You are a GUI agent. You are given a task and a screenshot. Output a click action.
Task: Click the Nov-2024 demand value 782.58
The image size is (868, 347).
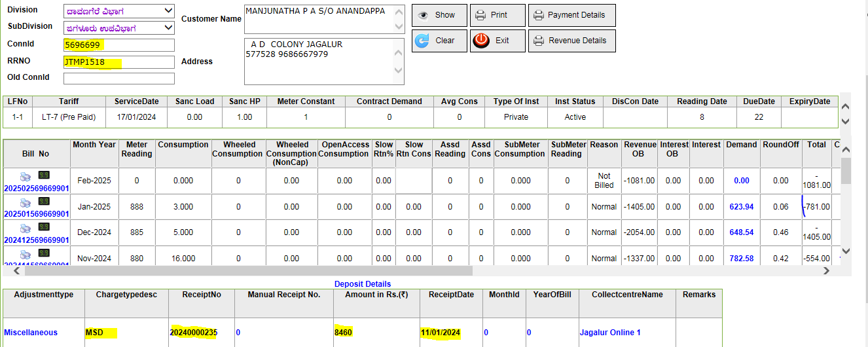pyautogui.click(x=742, y=259)
